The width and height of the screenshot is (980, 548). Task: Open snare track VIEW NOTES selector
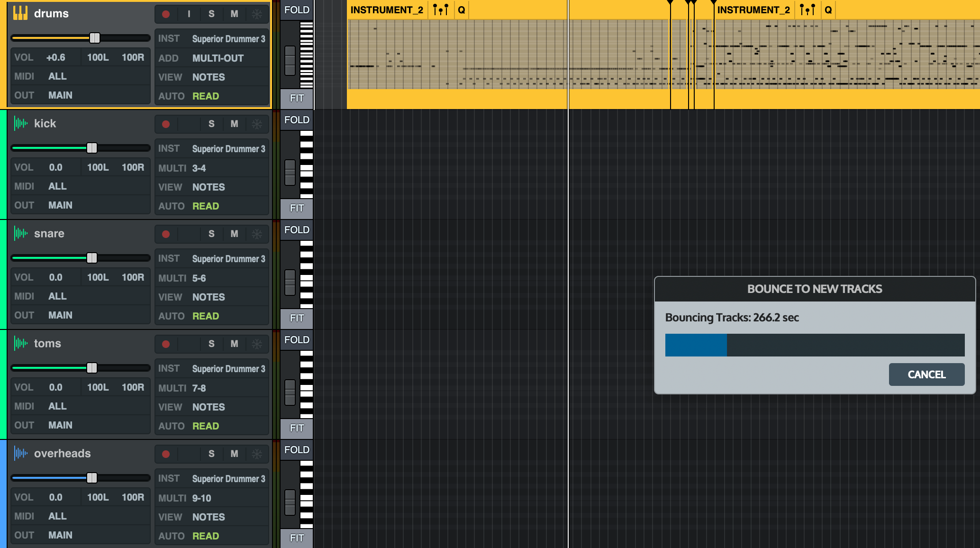[x=209, y=297]
